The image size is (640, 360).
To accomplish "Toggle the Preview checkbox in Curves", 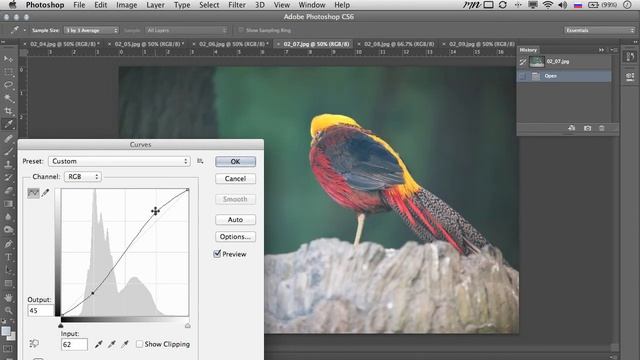I will (217, 253).
